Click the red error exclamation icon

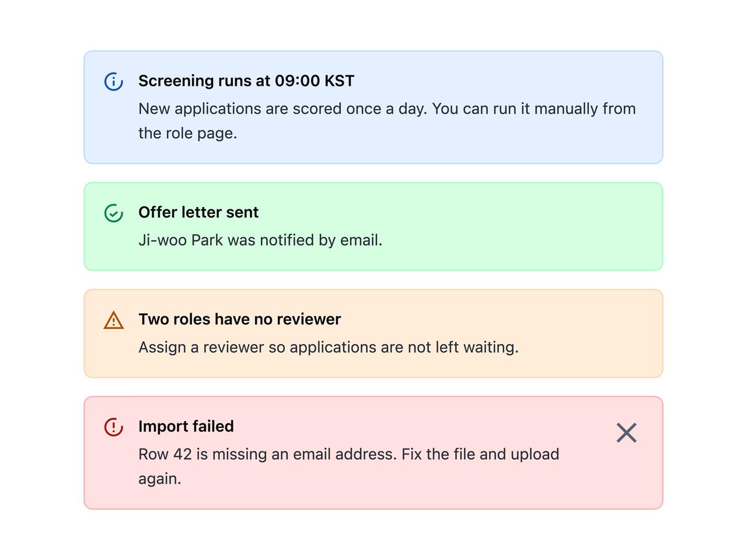[x=114, y=426]
